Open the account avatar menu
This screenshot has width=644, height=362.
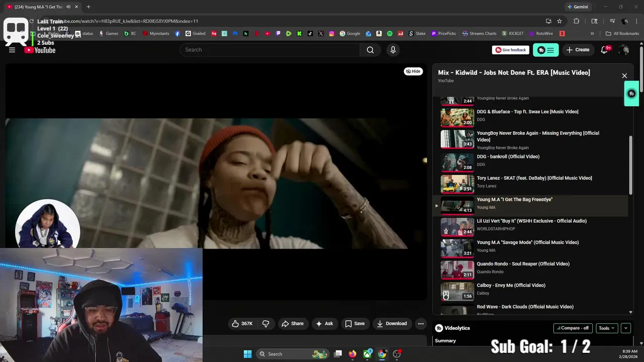click(624, 50)
